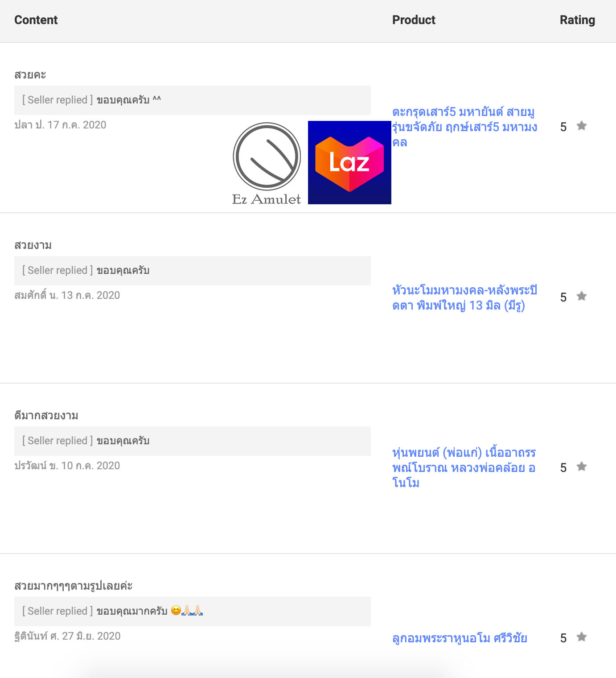The image size is (616, 678).
Task: Click the Ez Amulet circle logo
Action: (x=267, y=157)
